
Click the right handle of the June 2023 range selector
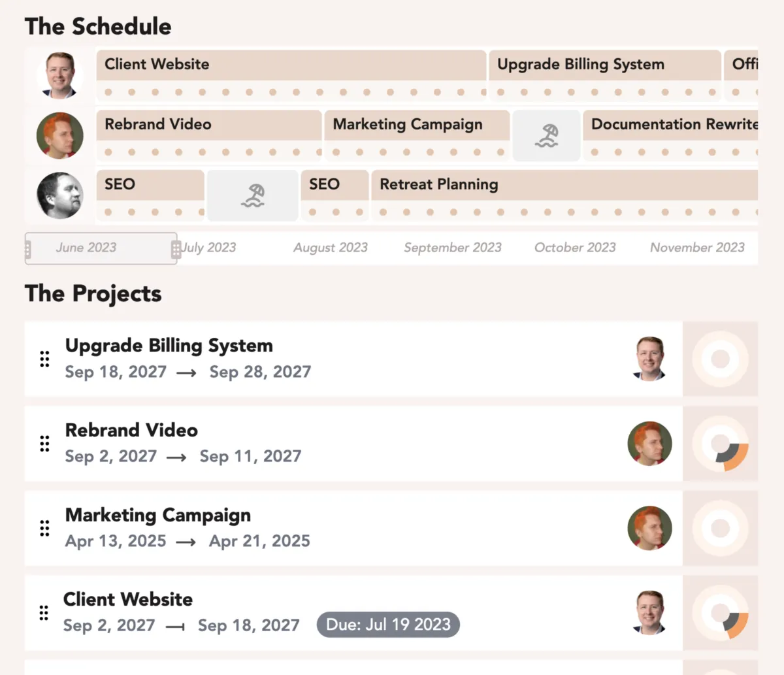[176, 249]
